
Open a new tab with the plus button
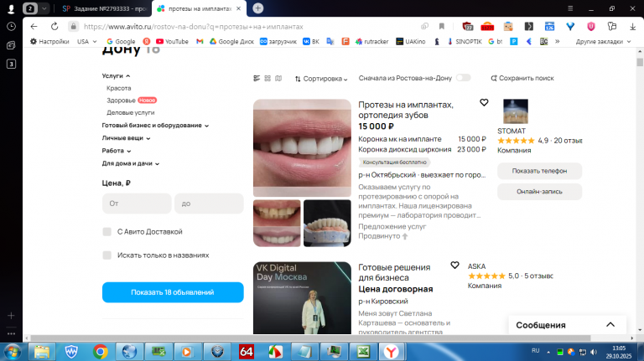(258, 8)
